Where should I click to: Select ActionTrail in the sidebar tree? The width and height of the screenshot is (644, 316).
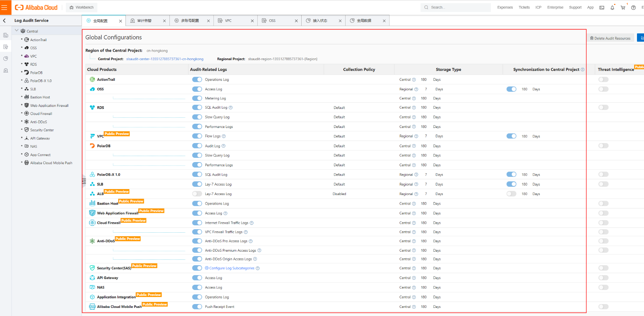click(38, 40)
